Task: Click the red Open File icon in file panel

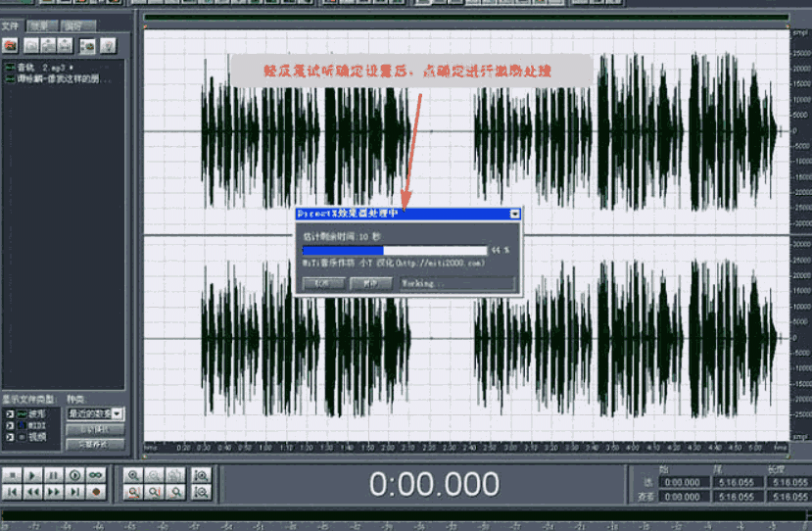Action: pos(11,46)
